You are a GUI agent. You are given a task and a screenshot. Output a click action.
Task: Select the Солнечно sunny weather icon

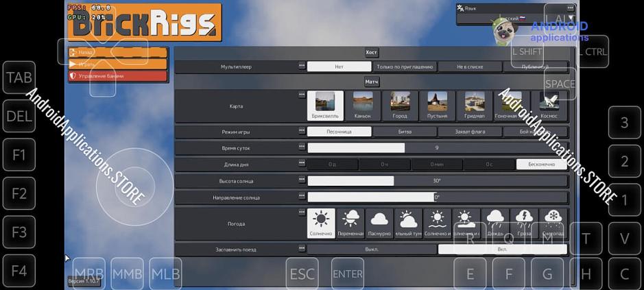321,223
